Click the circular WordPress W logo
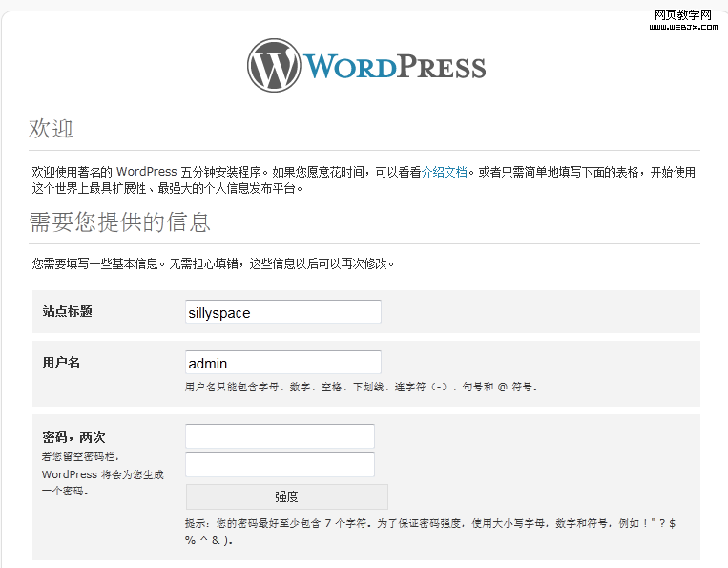Image resolution: width=728 pixels, height=568 pixels. (x=274, y=65)
